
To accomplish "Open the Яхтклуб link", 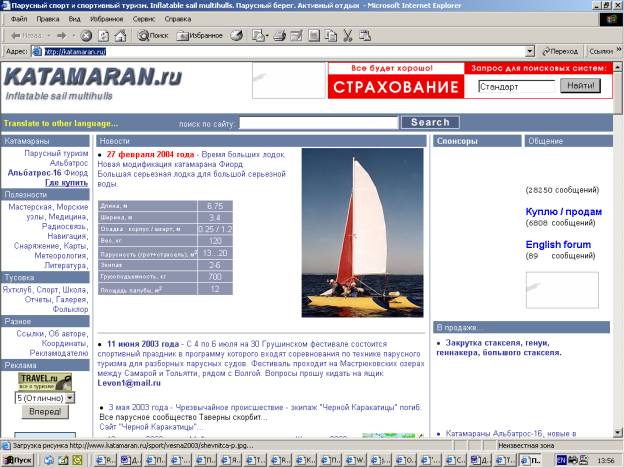I will pos(17,290).
